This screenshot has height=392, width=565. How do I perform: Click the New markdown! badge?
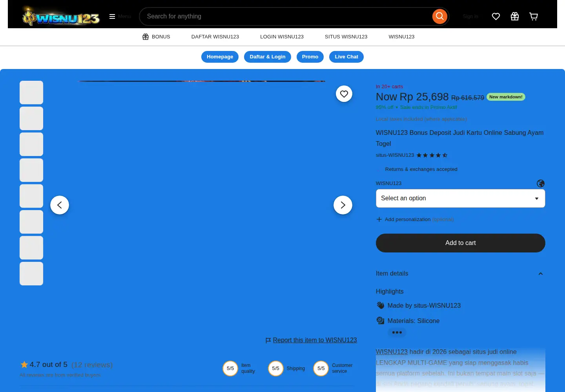click(x=506, y=97)
